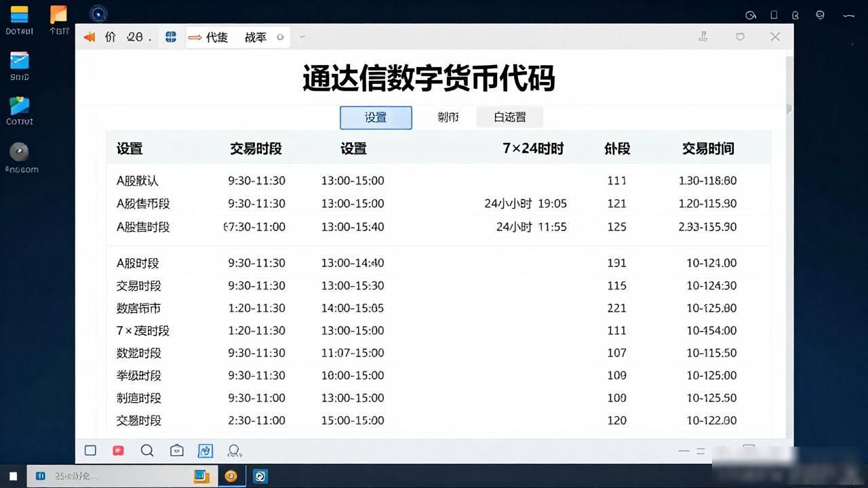The image size is (868, 488).
Task: Click the 11:07-15:00 time cell
Action: pos(353,353)
